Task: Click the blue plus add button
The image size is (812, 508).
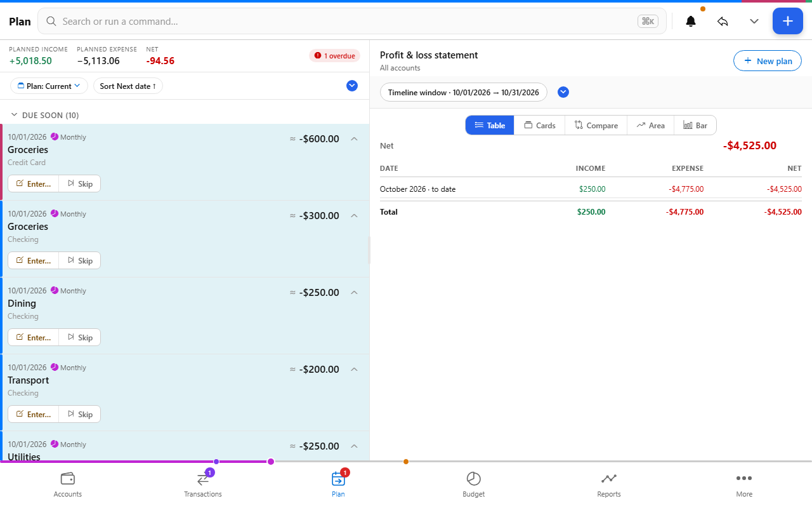Action: pyautogui.click(x=787, y=21)
